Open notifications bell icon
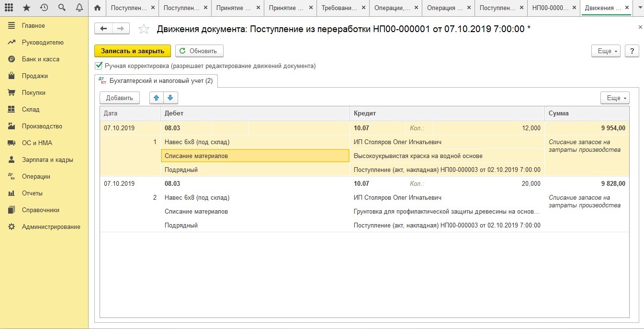Screen dimensions: 644x329 [79, 8]
